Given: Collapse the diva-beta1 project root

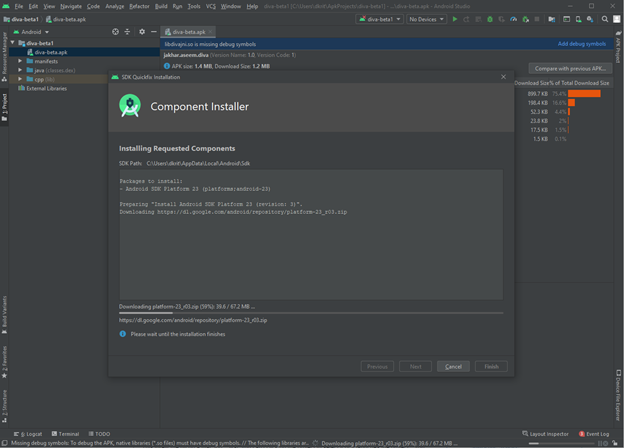Looking at the screenshot, I should tap(13, 43).
